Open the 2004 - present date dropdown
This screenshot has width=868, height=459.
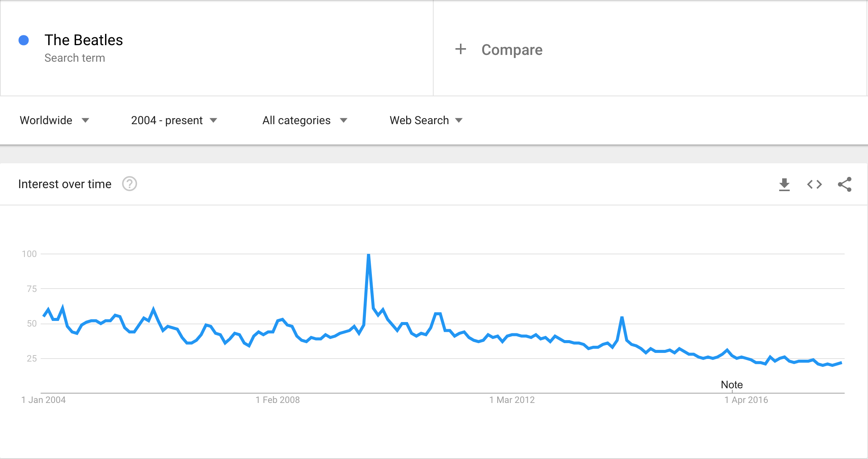click(174, 120)
